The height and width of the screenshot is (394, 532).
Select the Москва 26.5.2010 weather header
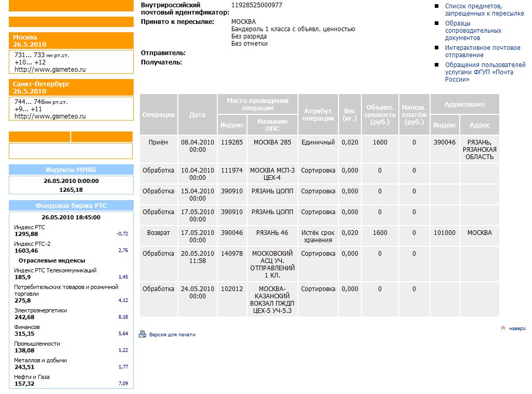pos(71,41)
